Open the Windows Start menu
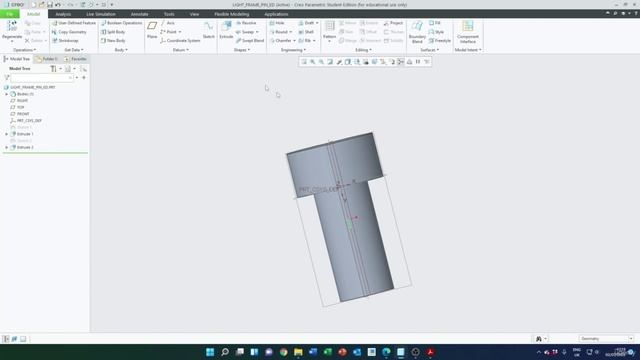The image size is (640, 360). click(x=210, y=352)
